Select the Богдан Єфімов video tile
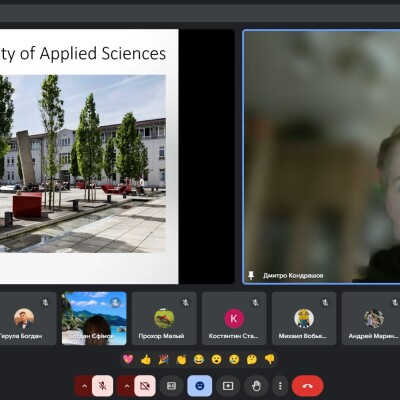The width and height of the screenshot is (400, 400). [94, 318]
